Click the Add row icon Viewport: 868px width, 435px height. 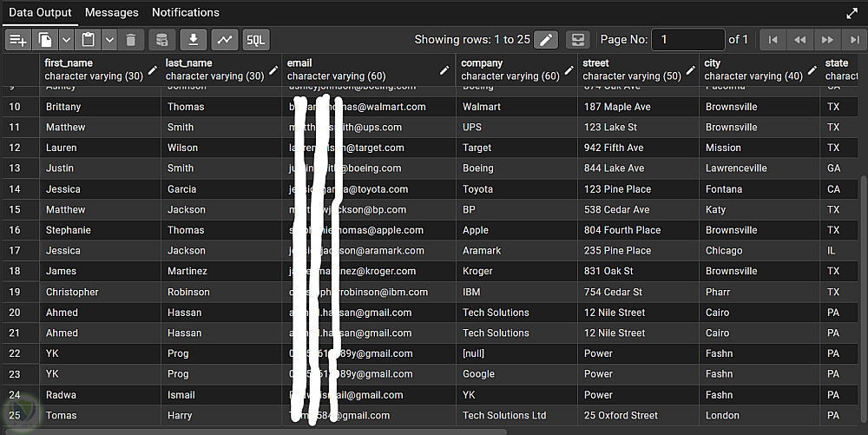[x=18, y=40]
